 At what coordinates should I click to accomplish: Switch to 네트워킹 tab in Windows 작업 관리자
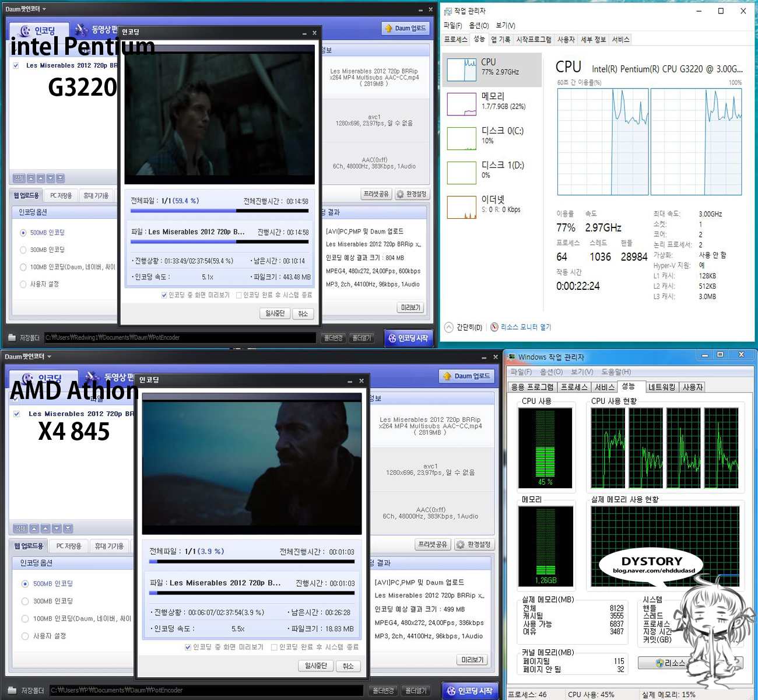click(662, 387)
